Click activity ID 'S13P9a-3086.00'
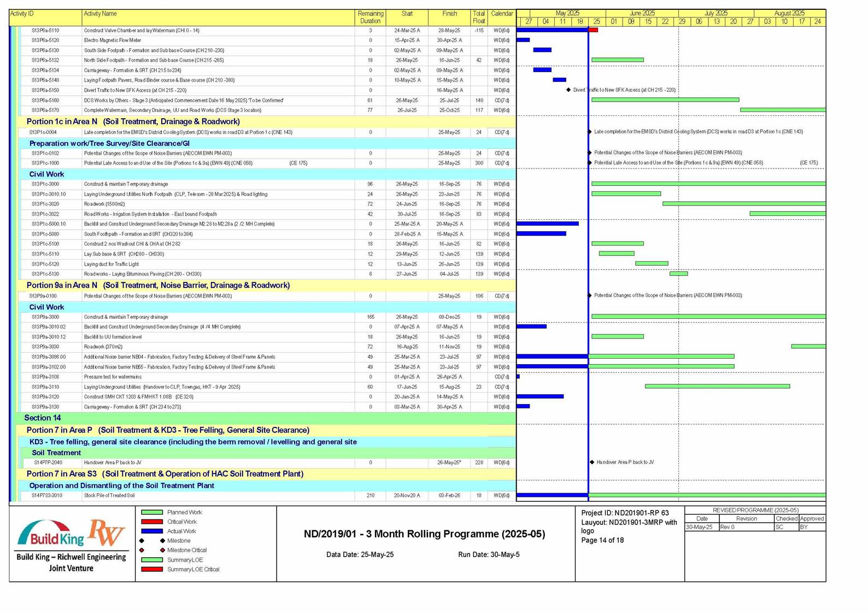The image size is (868, 614). [x=49, y=357]
